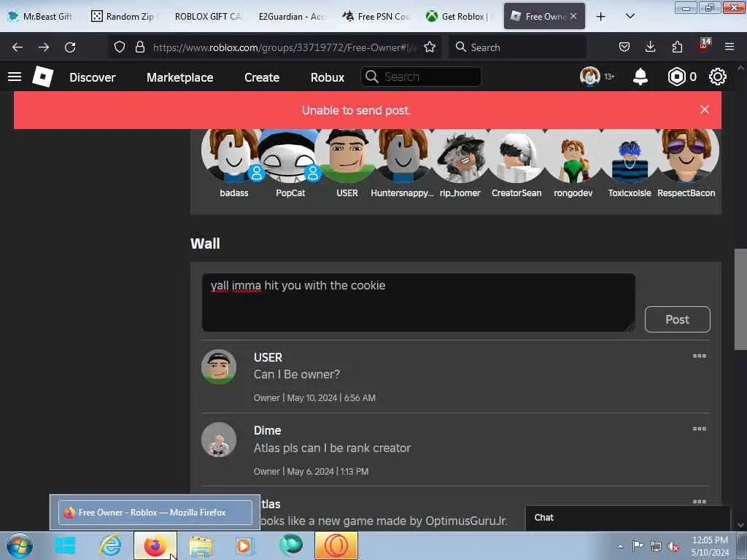The image size is (747, 560).
Task: Bookmark this page with the star icon
Action: pyautogui.click(x=429, y=47)
